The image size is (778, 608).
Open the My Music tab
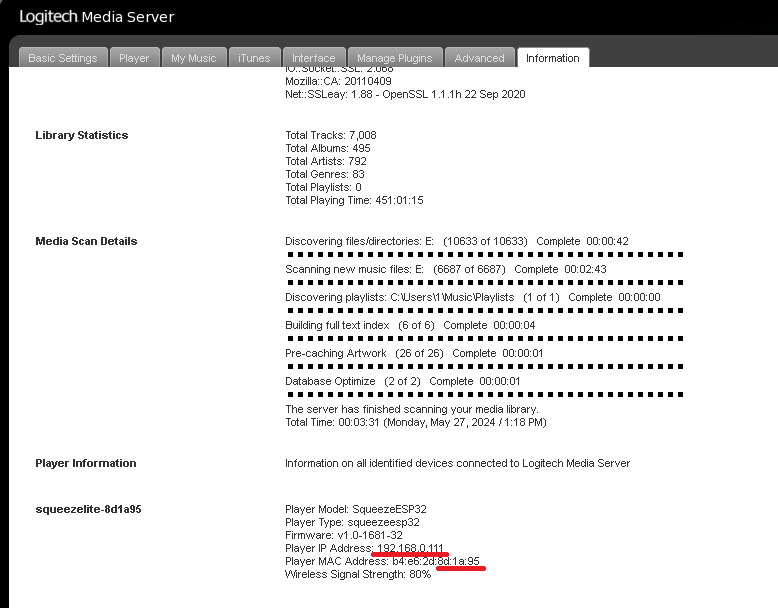(194, 58)
